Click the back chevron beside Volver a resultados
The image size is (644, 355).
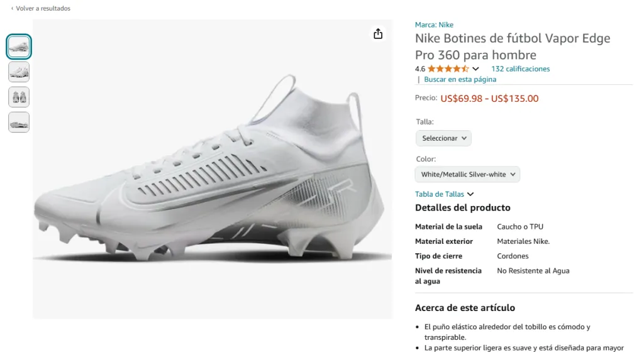pos(12,9)
